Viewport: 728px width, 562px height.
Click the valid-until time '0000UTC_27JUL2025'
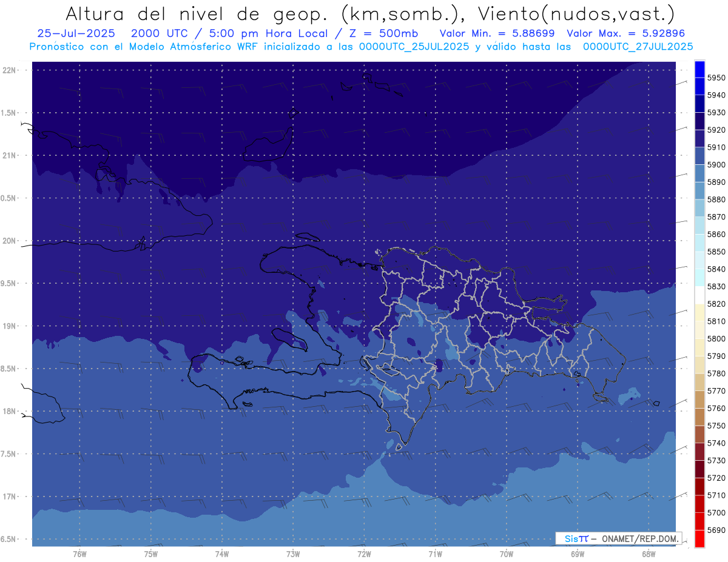click(638, 46)
